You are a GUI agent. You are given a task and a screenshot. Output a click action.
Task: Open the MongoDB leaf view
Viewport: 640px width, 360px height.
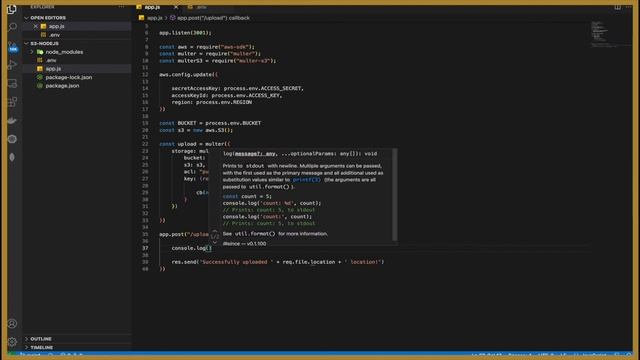(12, 157)
